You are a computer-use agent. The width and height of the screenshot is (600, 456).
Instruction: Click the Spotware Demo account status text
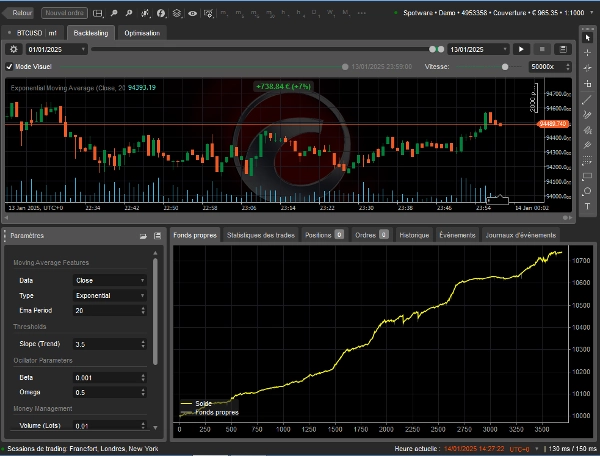point(493,13)
